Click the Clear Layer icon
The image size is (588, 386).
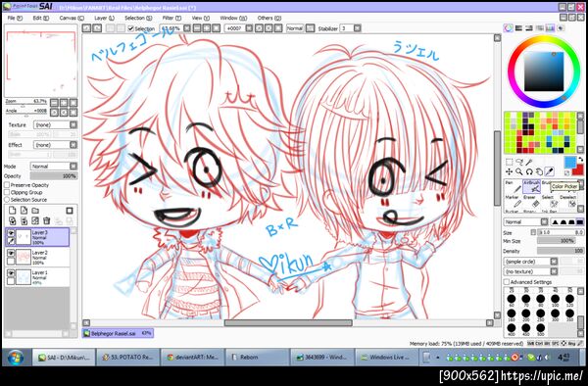pos(35,220)
